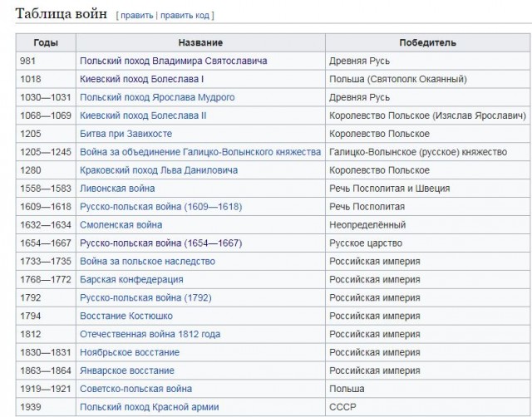Click the 'править' edit link
Image resolution: width=532 pixels, height=417 pixels.
pos(136,16)
